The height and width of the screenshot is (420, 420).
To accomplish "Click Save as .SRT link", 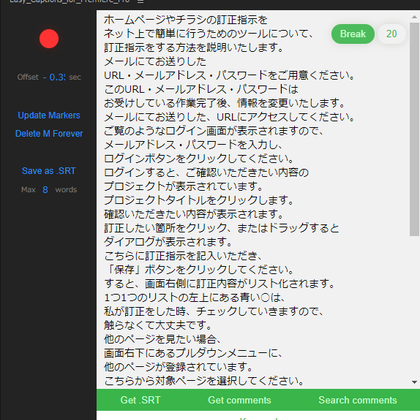I will [x=49, y=171].
